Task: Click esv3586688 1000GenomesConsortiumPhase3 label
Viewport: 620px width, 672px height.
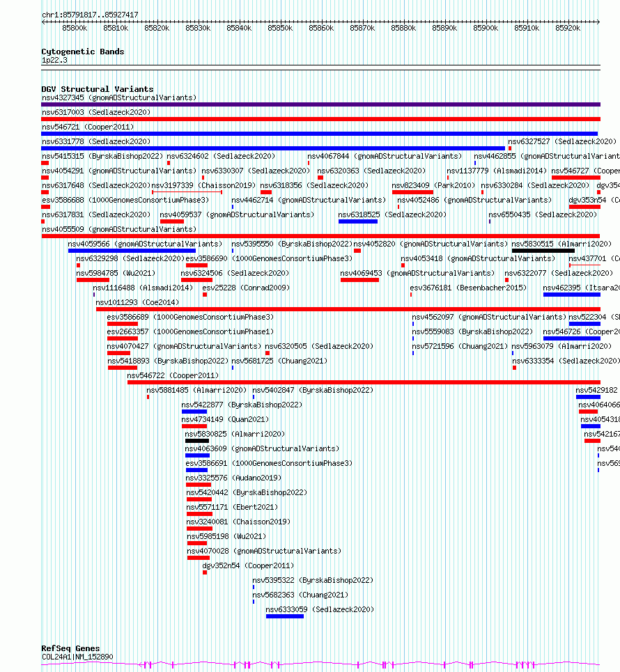Action: point(125,200)
